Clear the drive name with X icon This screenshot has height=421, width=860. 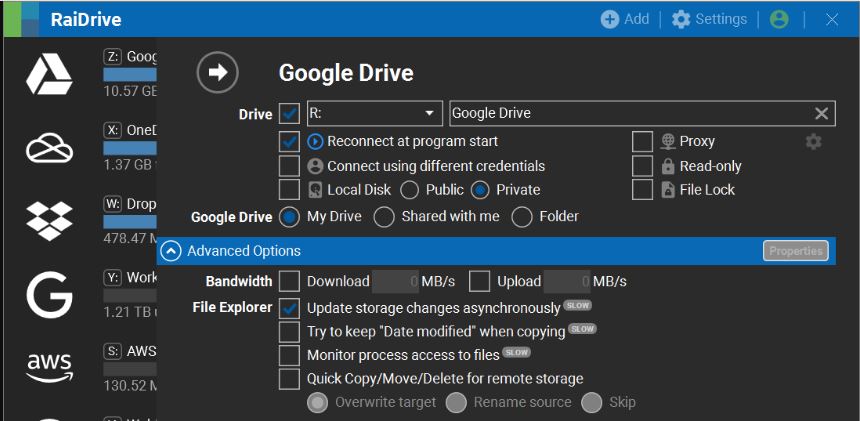click(x=821, y=113)
